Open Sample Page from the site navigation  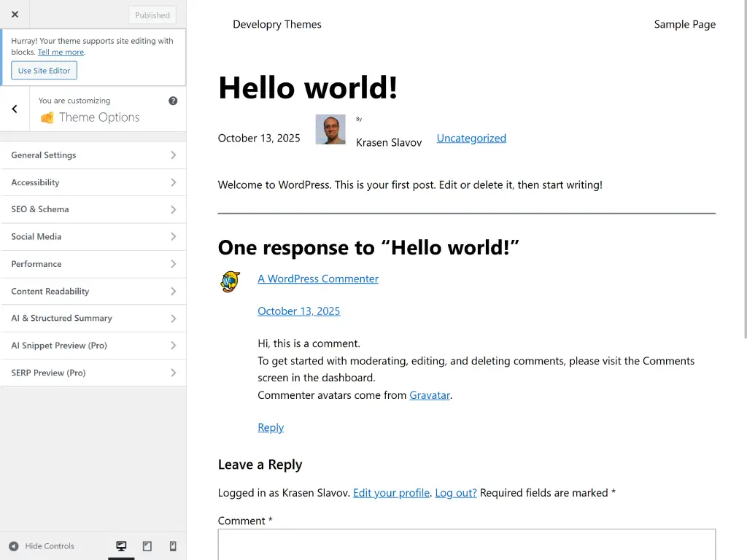[x=684, y=24]
